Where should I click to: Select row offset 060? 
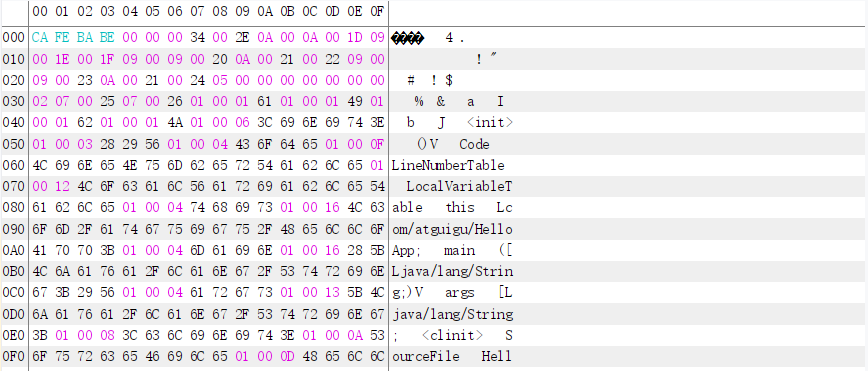(13, 165)
